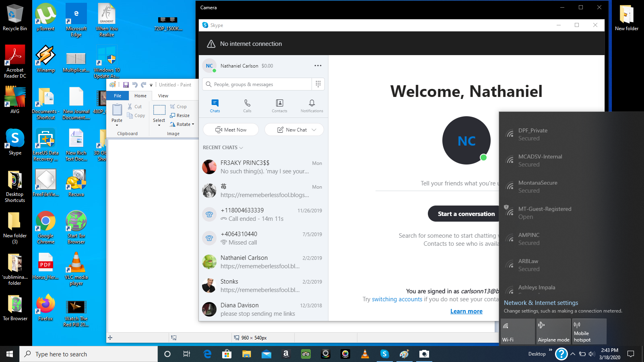Open Skype Calls tab icon
Viewport: 644px width, 362px height.
[x=247, y=106]
